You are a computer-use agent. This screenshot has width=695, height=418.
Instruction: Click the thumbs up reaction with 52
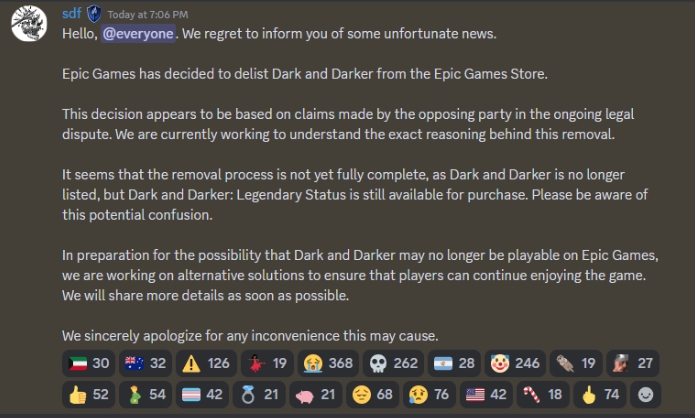[89, 395]
